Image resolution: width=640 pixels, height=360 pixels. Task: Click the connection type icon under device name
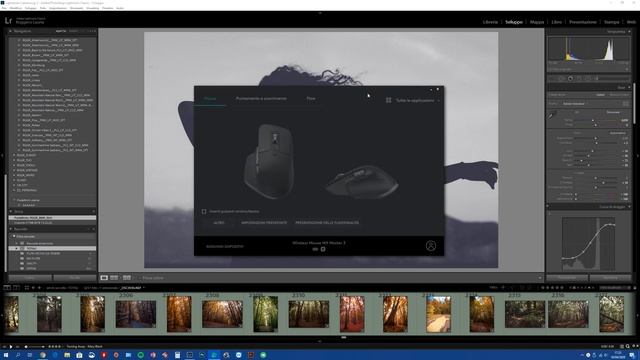pos(323,249)
